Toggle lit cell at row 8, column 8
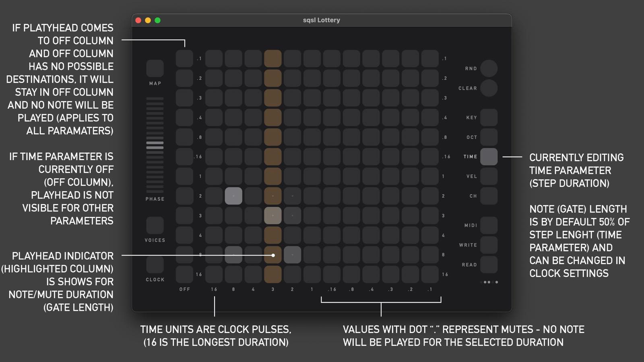 click(233, 255)
